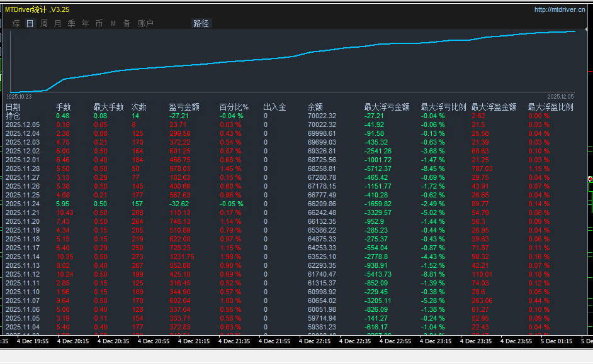Click the 盈亏金额 column header
Image resolution: width=593 pixels, height=364 pixels.
click(x=184, y=108)
